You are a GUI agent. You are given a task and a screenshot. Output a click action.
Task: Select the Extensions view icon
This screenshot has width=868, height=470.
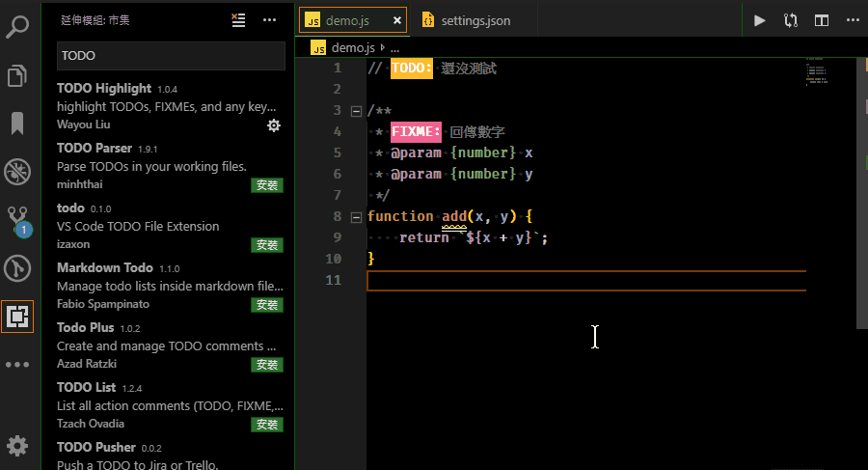tap(17, 317)
